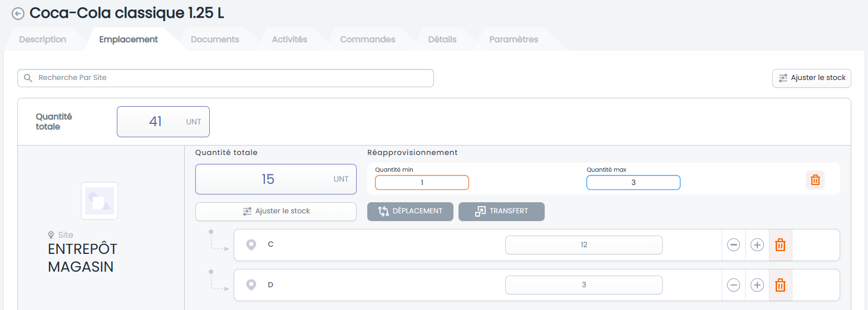Switch to the Documents tab
Screen dimensions: 868x310
click(215, 39)
